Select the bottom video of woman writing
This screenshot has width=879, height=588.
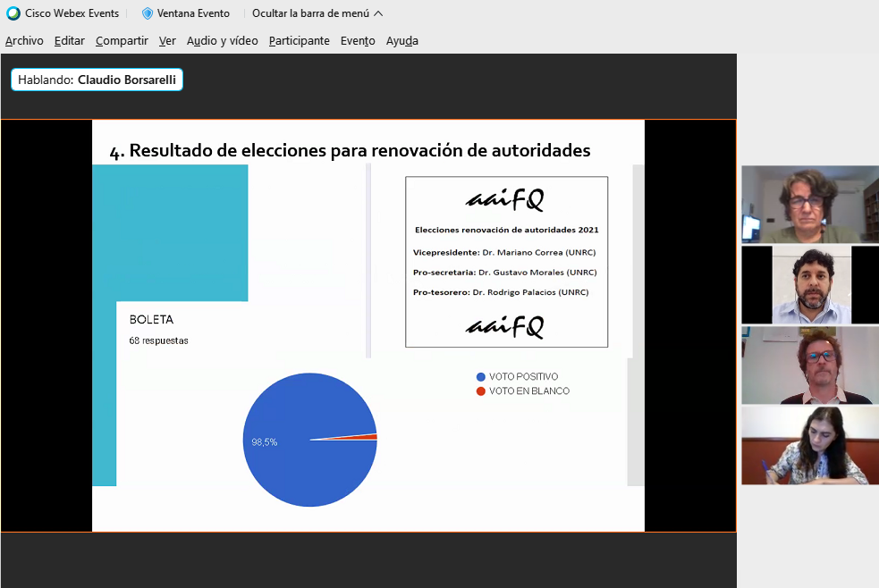click(809, 446)
